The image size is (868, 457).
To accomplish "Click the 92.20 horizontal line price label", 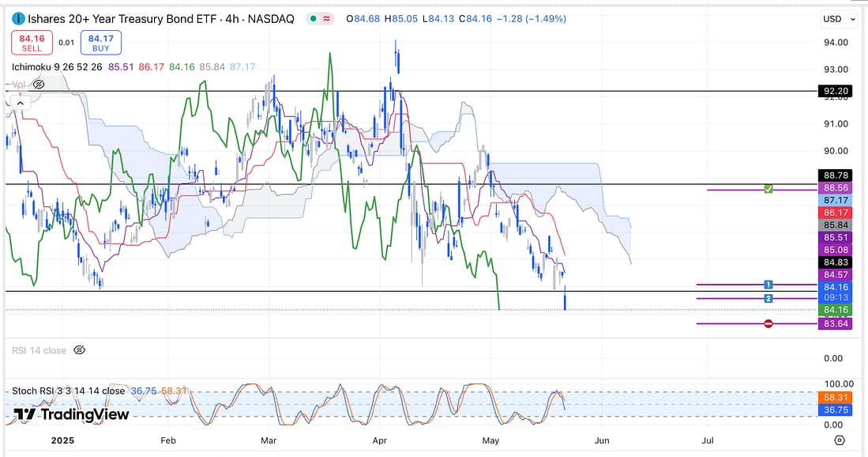I will click(x=836, y=92).
